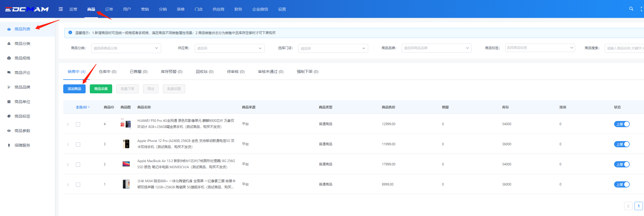Open 商品规格 via its cube icon
Viewport: 644px width, 216px height.
[x=9, y=58]
